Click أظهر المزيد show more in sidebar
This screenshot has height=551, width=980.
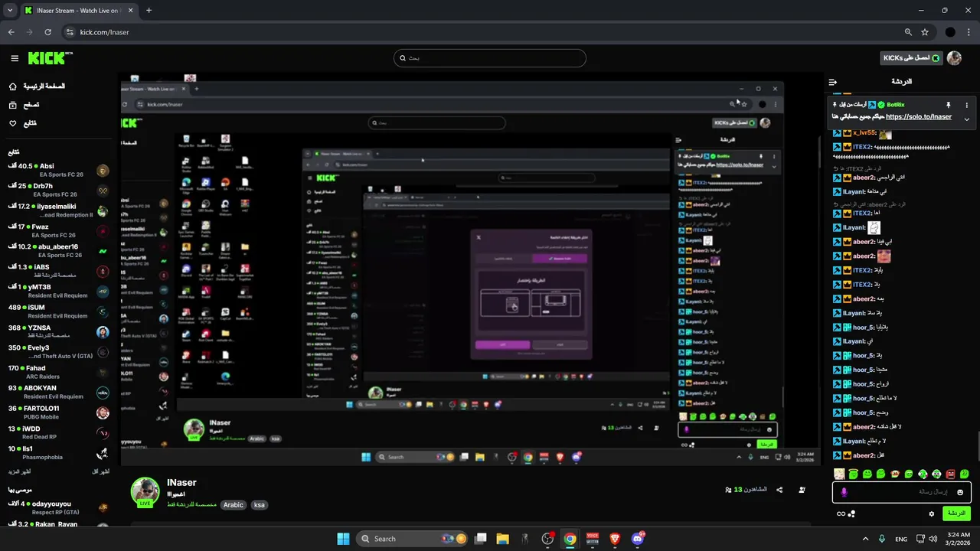click(x=20, y=471)
